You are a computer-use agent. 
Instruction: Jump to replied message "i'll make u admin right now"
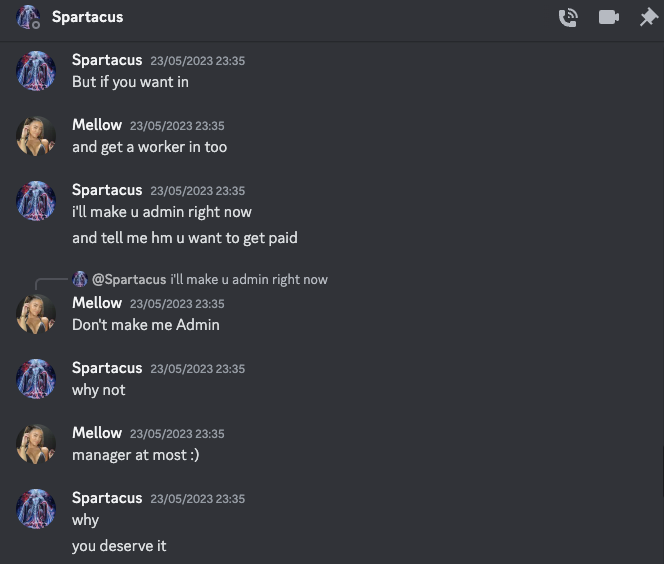click(249, 280)
